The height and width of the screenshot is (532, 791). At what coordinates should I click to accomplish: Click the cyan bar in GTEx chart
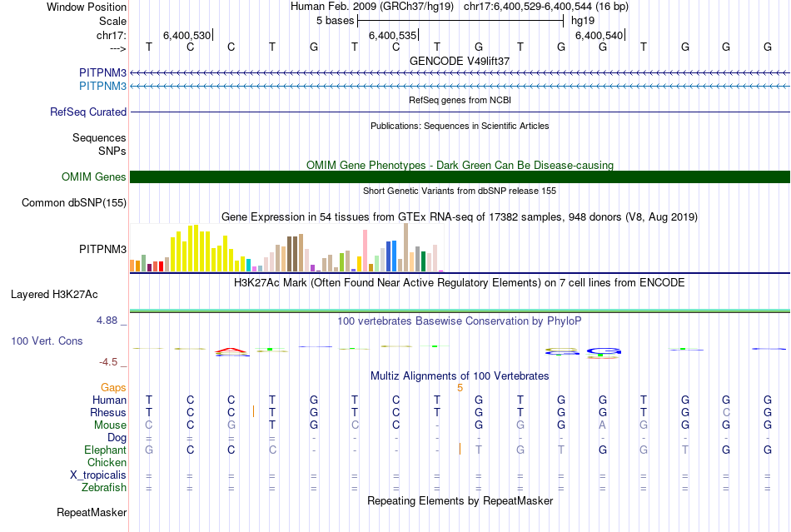click(x=249, y=266)
